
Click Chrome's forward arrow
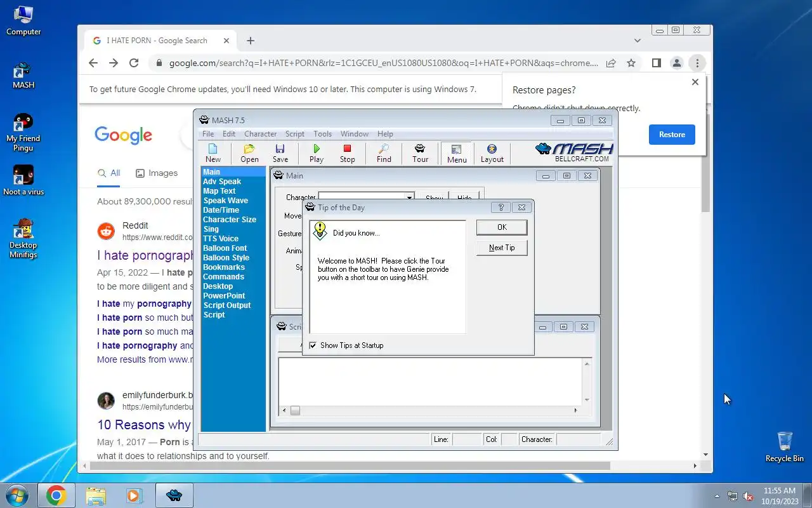[114, 63]
